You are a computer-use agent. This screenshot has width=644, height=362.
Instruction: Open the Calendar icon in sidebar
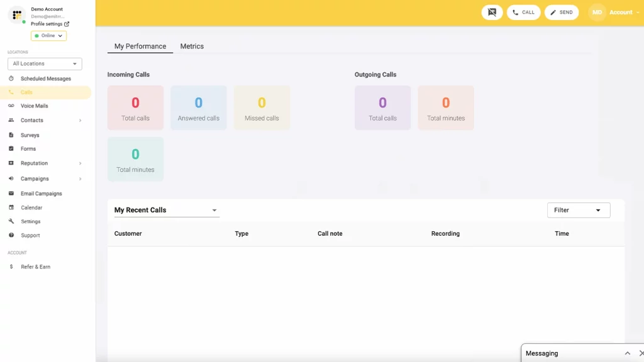pyautogui.click(x=11, y=207)
